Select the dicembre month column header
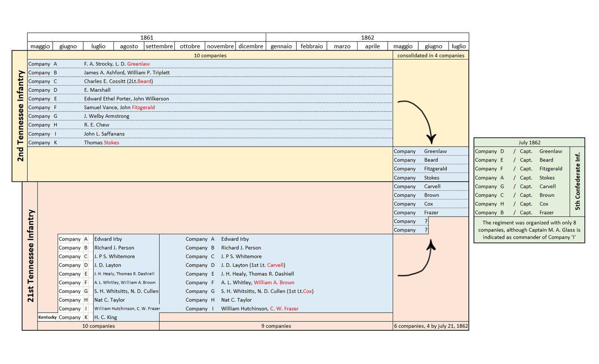 point(251,46)
